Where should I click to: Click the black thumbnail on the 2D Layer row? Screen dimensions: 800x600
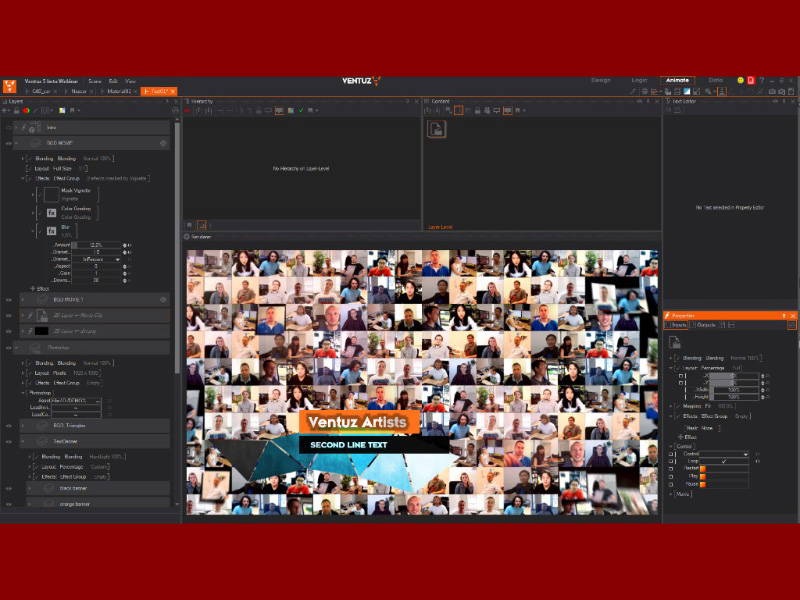pyautogui.click(x=41, y=331)
